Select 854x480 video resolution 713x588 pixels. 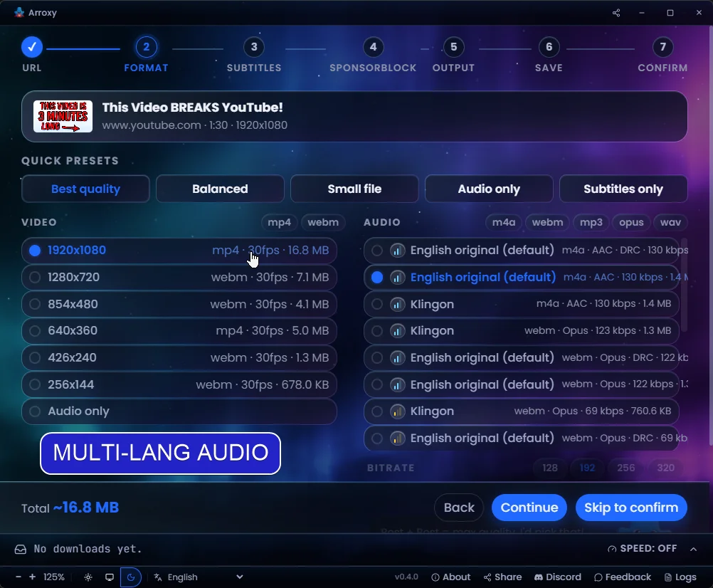(179, 304)
